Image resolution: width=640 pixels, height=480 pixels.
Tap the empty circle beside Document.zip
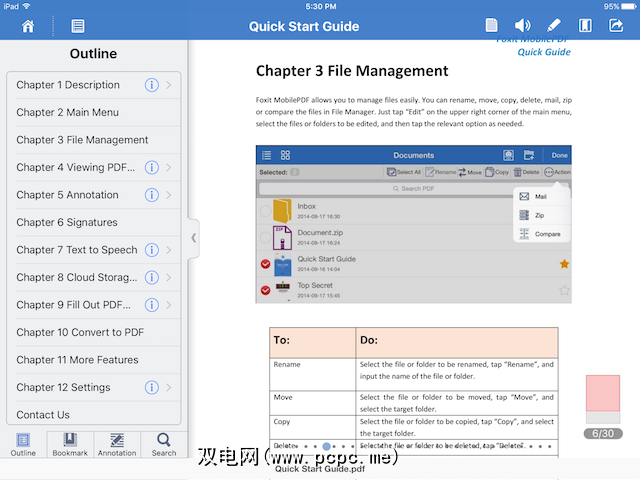265,237
